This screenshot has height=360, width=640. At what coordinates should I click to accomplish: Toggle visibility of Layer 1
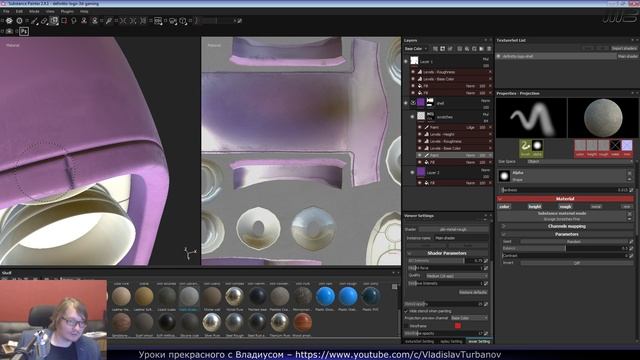(x=406, y=61)
